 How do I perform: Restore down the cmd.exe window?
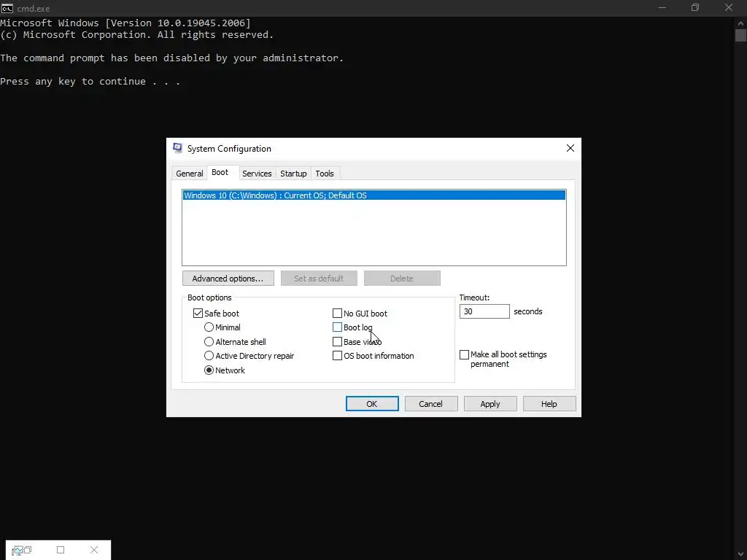(x=695, y=7)
